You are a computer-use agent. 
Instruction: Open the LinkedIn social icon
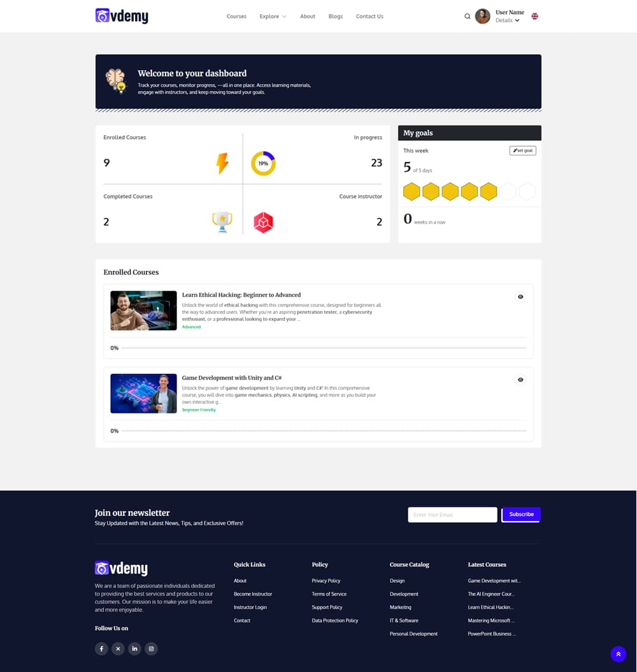point(134,648)
